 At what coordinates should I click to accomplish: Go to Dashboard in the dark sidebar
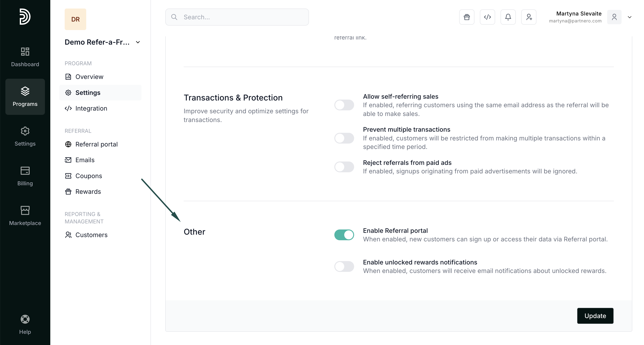(x=25, y=57)
